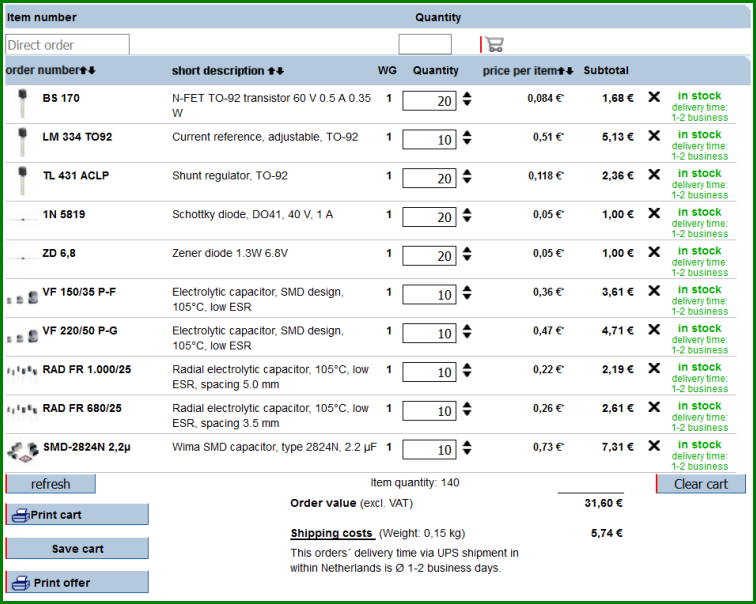This screenshot has width=756, height=604.
Task: Open the VF 150/35 P-F capacitor thumbnail
Action: pyautogui.click(x=22, y=297)
